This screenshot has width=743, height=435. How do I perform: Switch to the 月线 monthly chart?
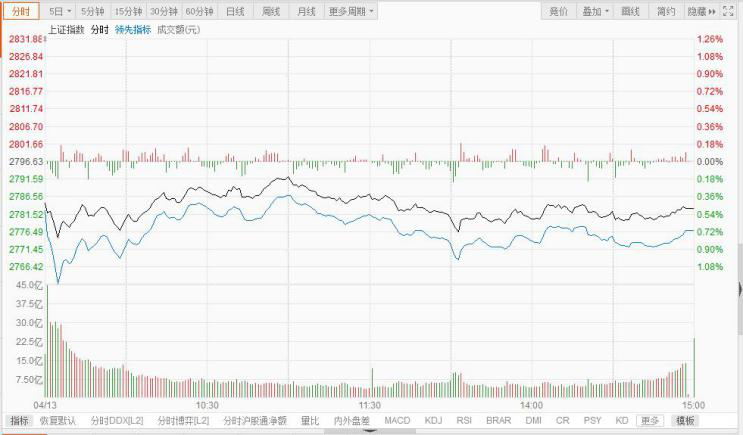[x=306, y=11]
